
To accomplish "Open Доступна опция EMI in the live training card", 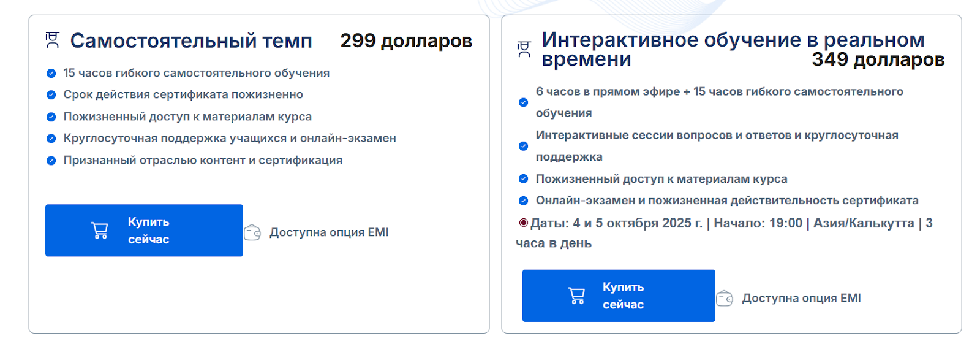I will pyautogui.click(x=801, y=298).
